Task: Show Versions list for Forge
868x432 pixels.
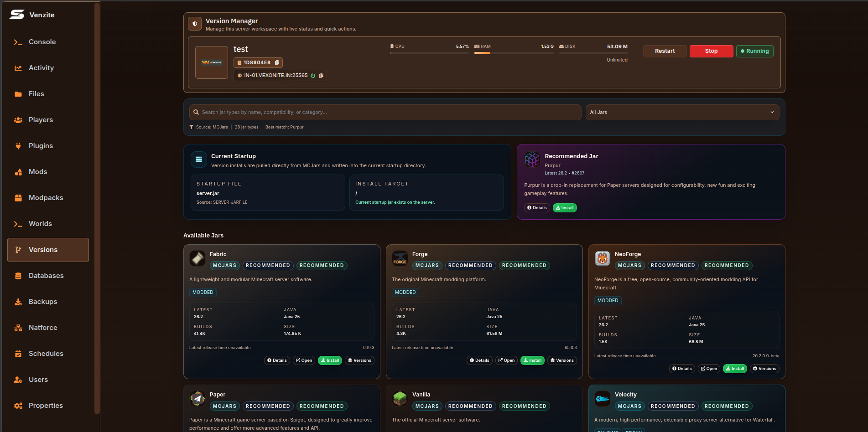Action: [562, 360]
